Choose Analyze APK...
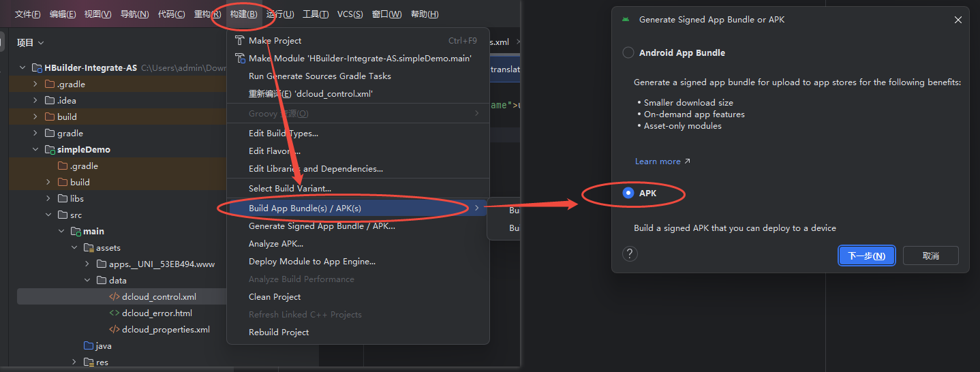The width and height of the screenshot is (980, 372). [358, 243]
